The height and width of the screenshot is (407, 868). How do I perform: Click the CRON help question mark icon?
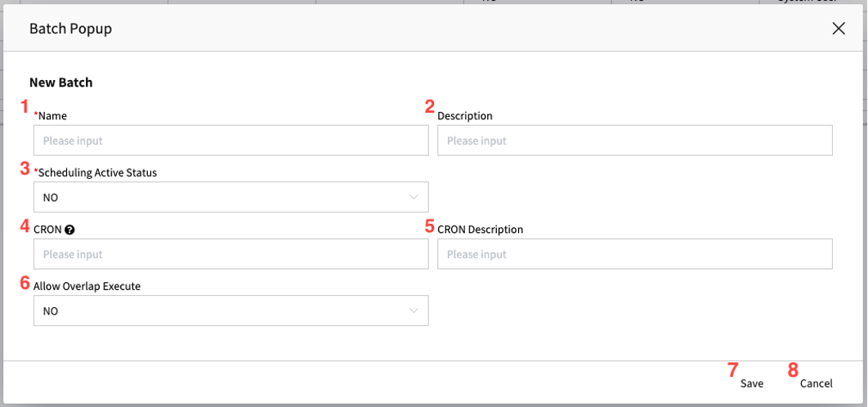click(x=69, y=230)
